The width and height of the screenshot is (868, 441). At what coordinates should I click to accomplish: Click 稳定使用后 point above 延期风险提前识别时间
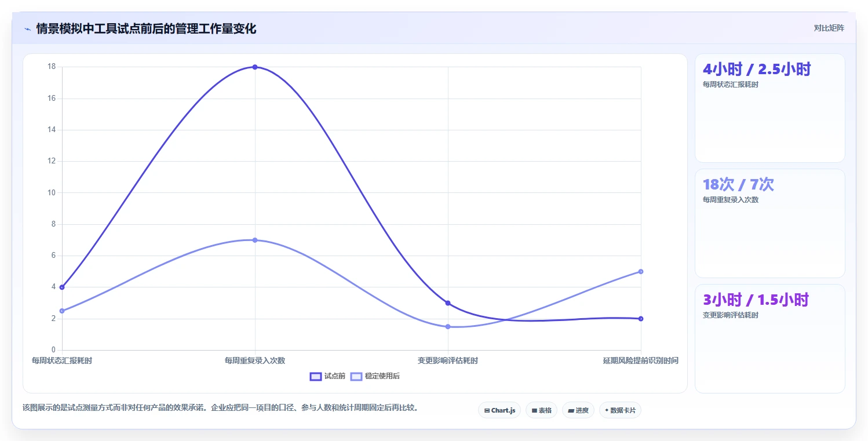click(641, 272)
